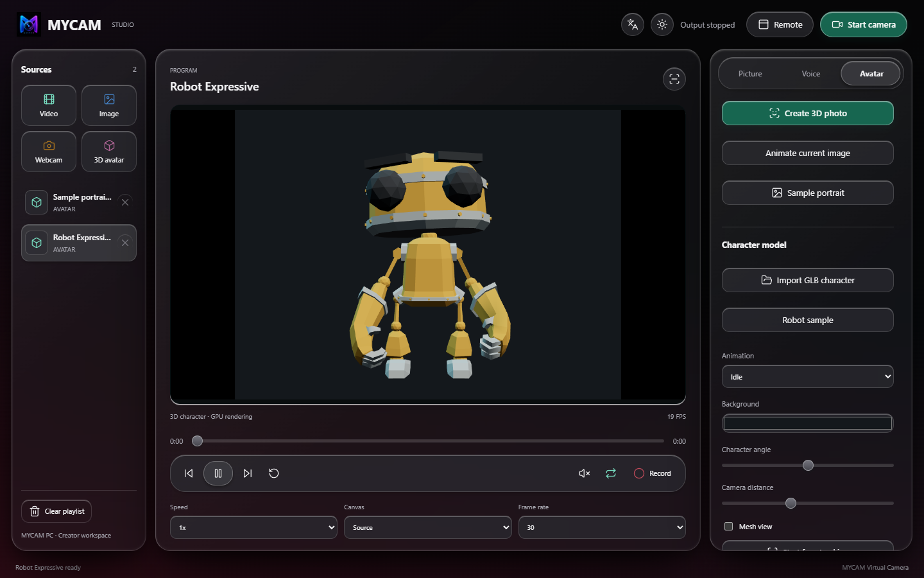Image resolution: width=924 pixels, height=578 pixels.
Task: Open the Background color picker
Action: coord(808,423)
